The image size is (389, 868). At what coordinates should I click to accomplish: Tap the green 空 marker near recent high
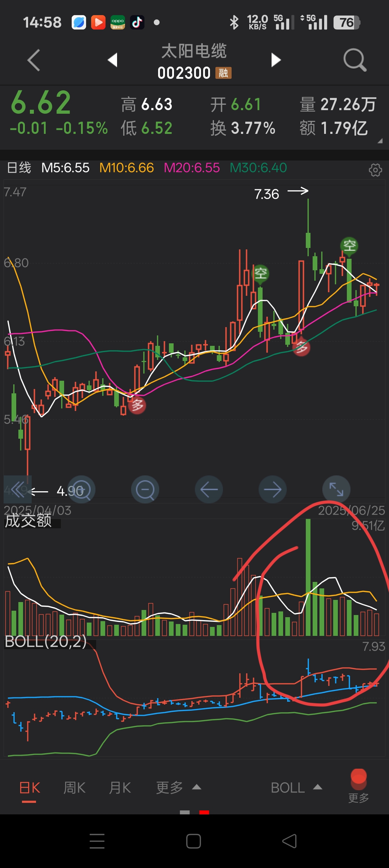[349, 246]
